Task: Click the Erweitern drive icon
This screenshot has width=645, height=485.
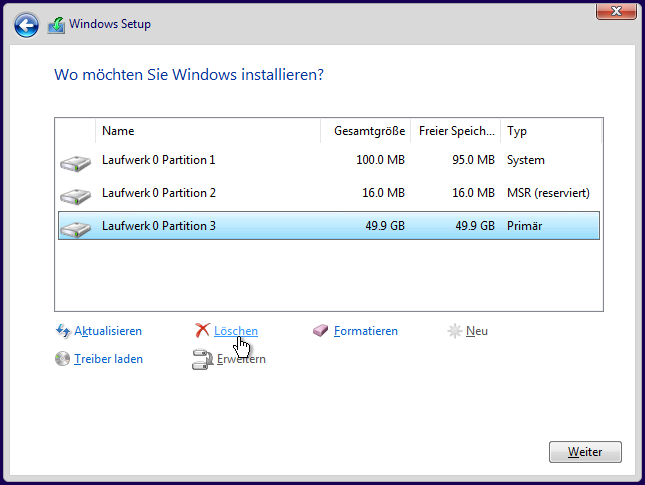Action: tap(202, 359)
